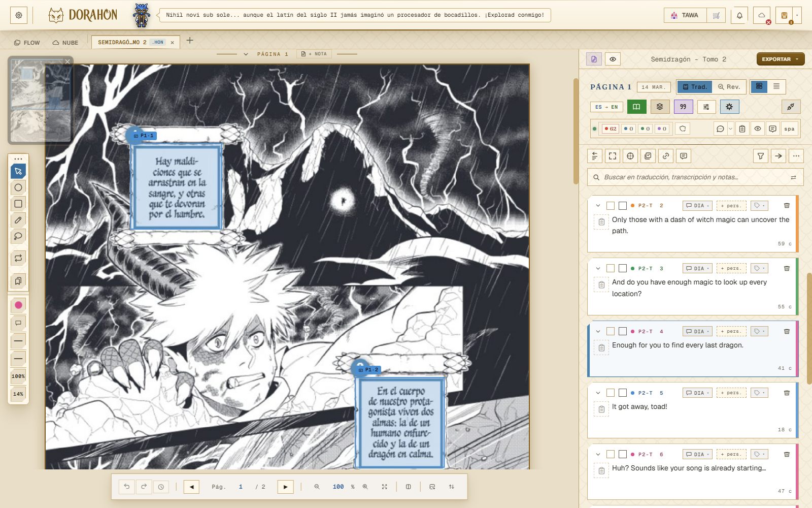This screenshot has width=812, height=508.
Task: Click the chain link icon in panel toolbar
Action: point(666,156)
